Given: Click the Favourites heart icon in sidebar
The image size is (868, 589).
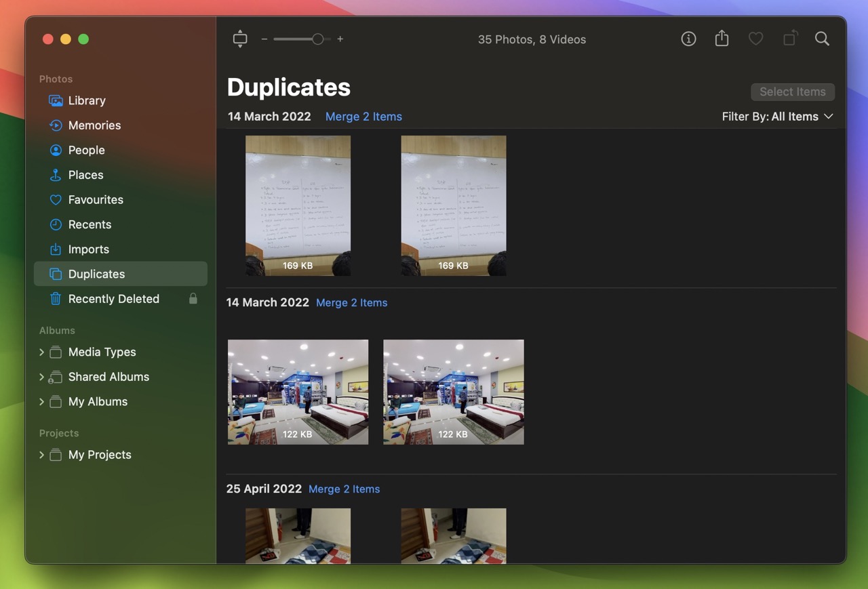Looking at the screenshot, I should (55, 199).
